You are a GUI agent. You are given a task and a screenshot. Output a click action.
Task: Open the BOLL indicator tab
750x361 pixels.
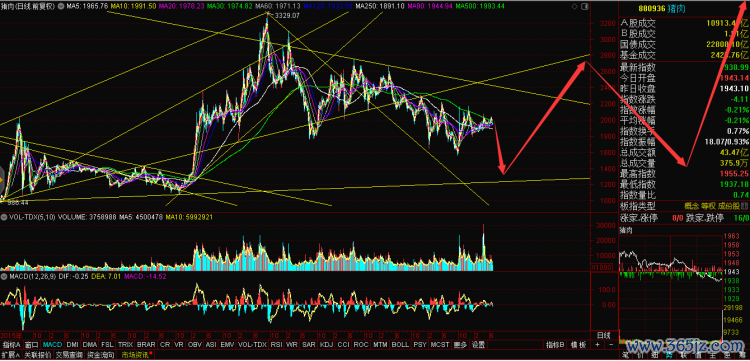400,345
